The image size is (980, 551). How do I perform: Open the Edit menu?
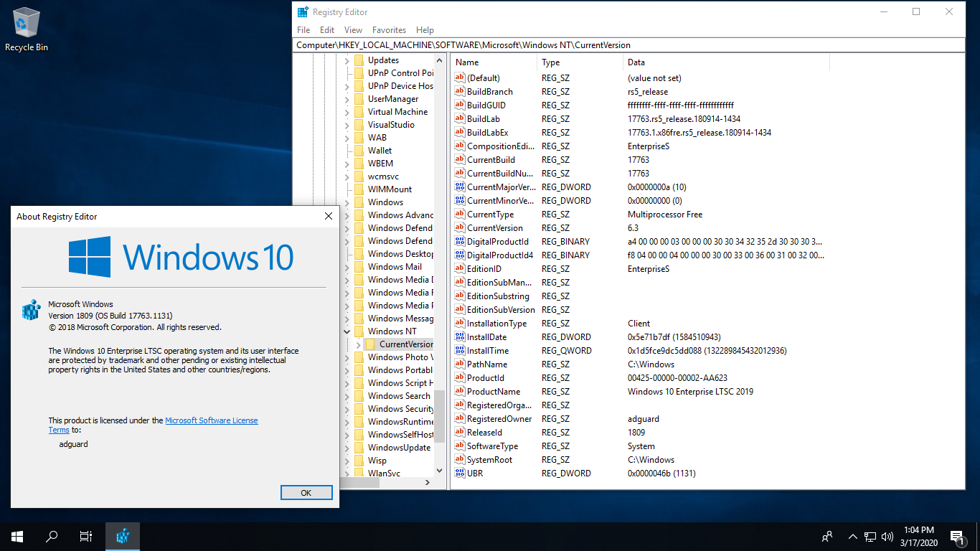[327, 30]
